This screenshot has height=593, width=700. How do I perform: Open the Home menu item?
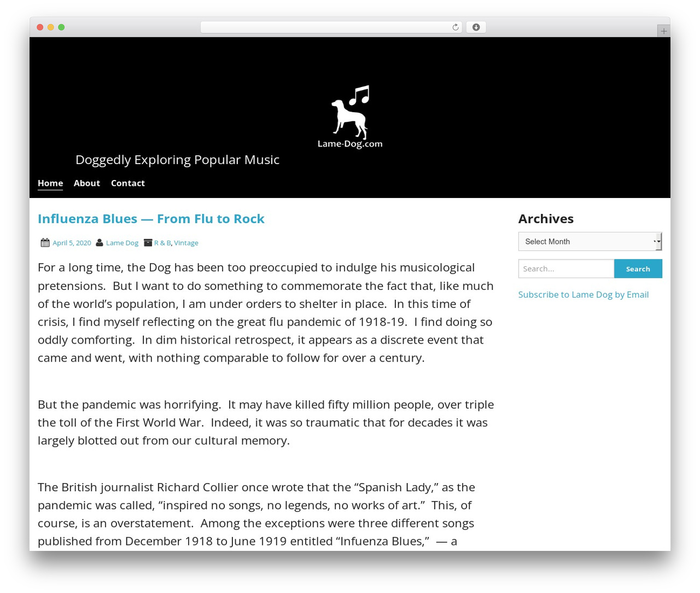coord(50,183)
